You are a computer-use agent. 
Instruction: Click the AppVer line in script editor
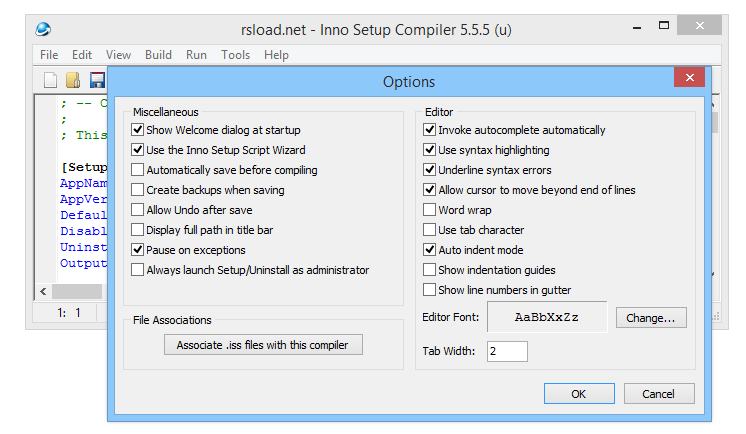click(x=84, y=199)
